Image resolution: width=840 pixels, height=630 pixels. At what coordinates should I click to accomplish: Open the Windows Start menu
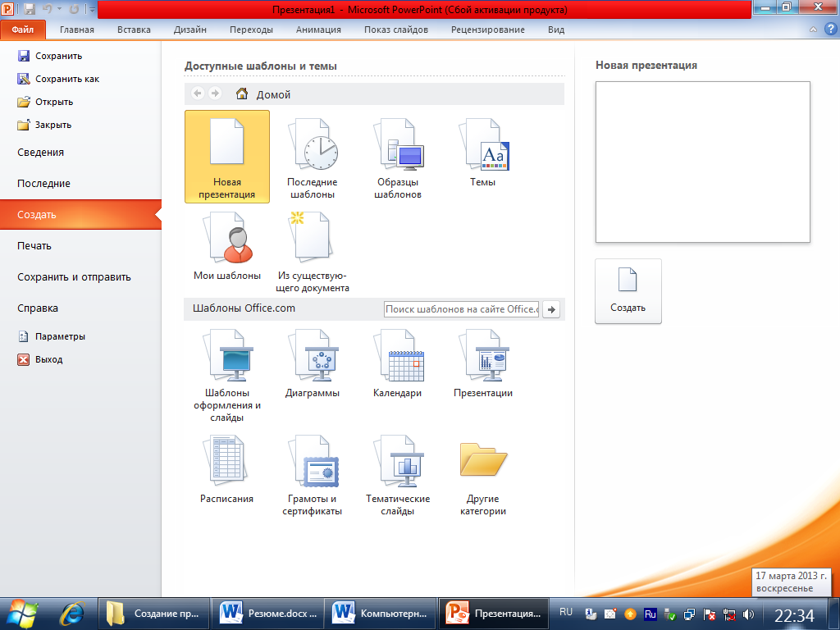22,614
